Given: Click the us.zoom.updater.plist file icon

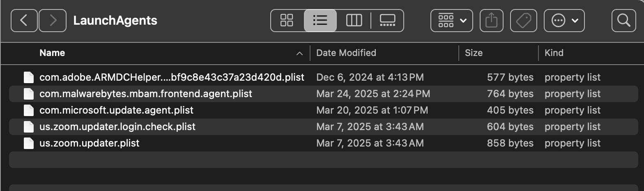Looking at the screenshot, I should tap(28, 143).
